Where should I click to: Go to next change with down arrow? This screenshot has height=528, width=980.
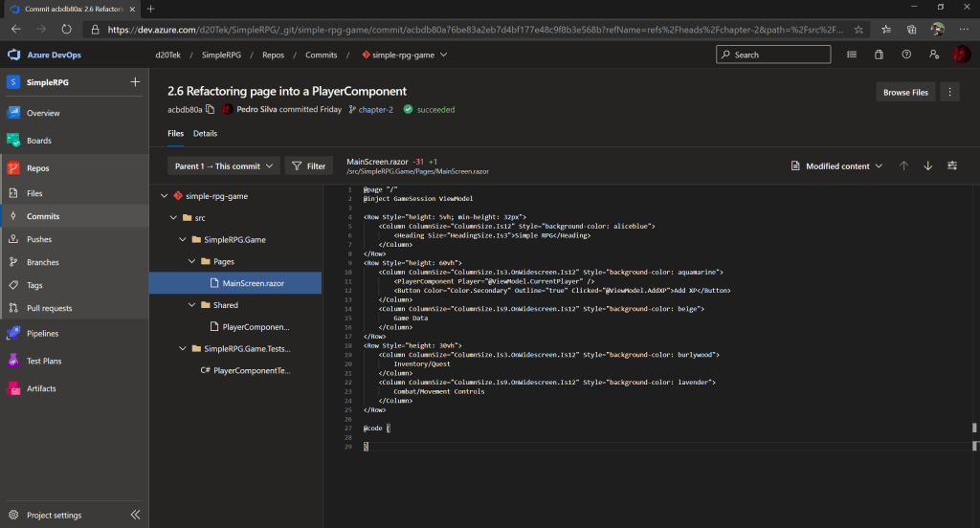click(x=927, y=165)
